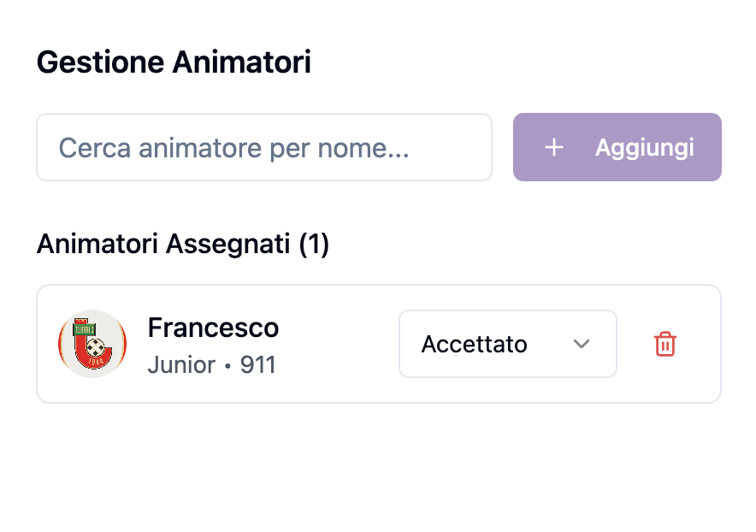
Task: Select the name Francesco
Action: tap(213, 328)
